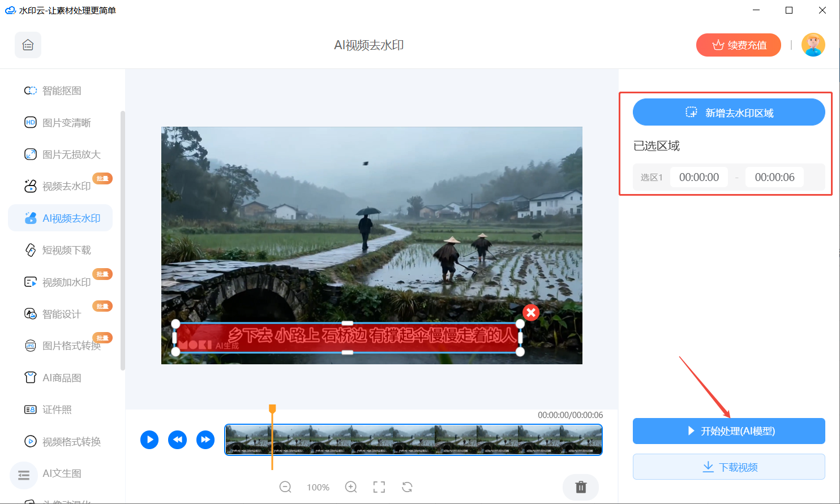Delete using the trash can icon
This screenshot has height=504, width=840.
pyautogui.click(x=581, y=487)
